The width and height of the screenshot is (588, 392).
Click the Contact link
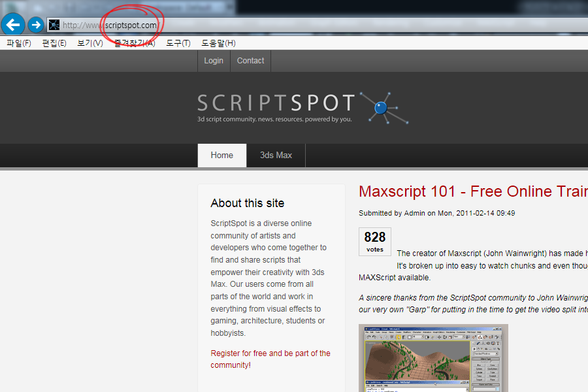(x=250, y=61)
